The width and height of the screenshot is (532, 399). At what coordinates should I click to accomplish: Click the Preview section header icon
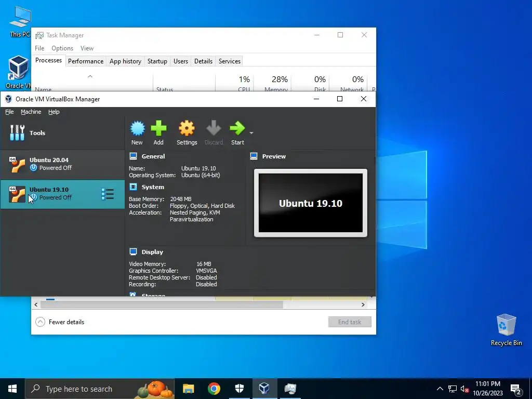[x=254, y=156]
